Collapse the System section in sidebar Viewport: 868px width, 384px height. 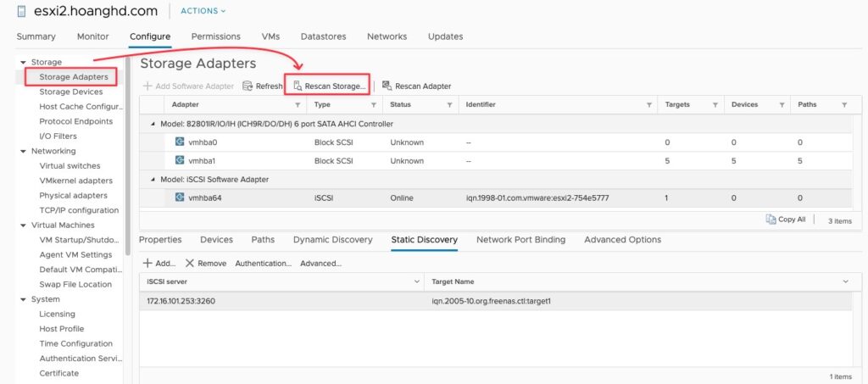(23, 299)
